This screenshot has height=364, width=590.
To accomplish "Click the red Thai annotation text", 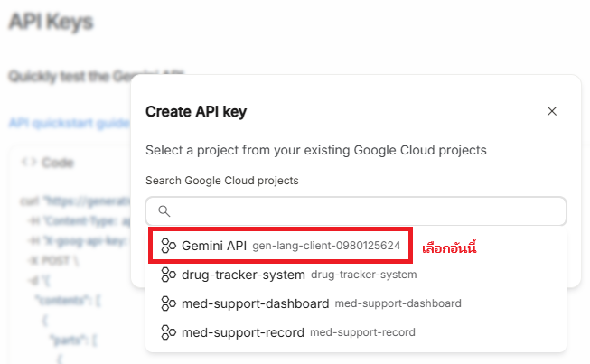I will pos(452,247).
